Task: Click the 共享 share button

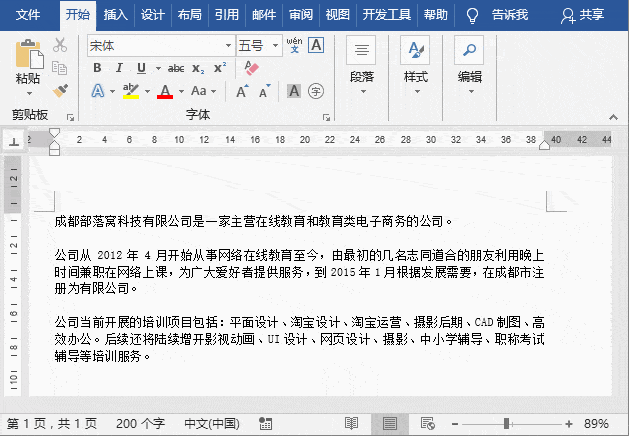Action: click(584, 15)
